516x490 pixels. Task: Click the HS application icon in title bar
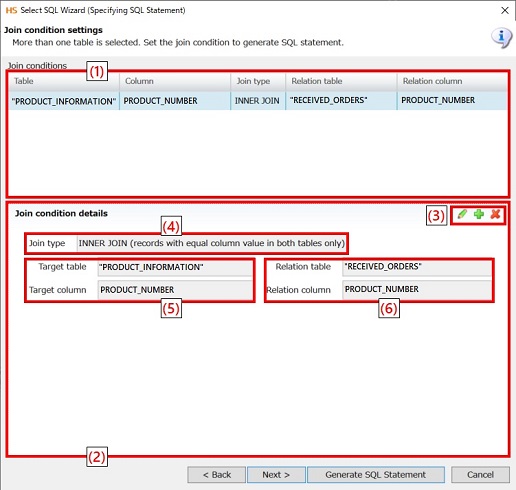[11, 10]
